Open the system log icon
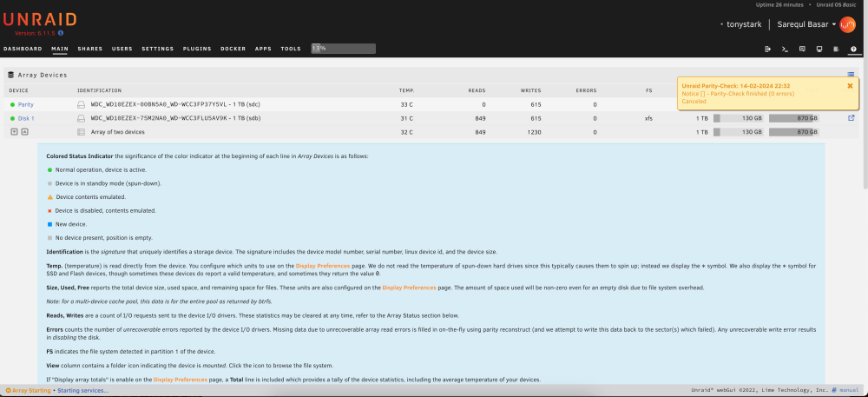Viewport: 868px width, 397px height. 836,49
